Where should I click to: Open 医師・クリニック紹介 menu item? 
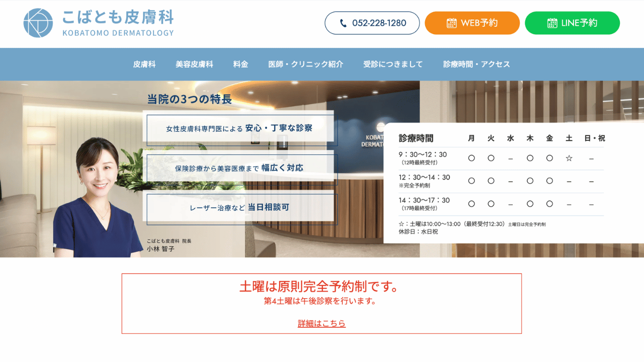click(306, 64)
